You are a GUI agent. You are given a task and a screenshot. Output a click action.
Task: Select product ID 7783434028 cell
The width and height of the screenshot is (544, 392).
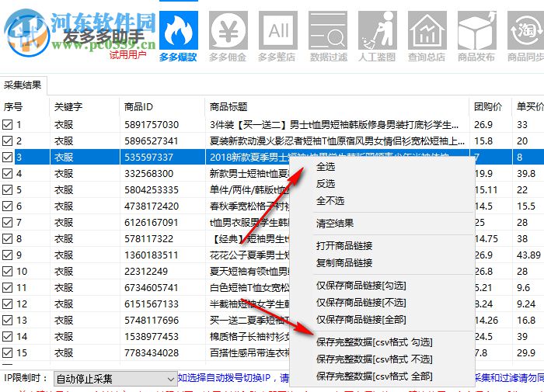click(x=152, y=352)
